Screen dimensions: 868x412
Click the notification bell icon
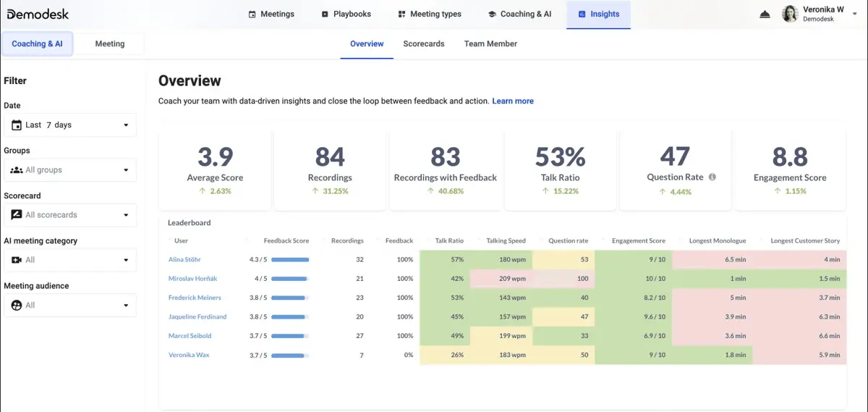click(765, 14)
